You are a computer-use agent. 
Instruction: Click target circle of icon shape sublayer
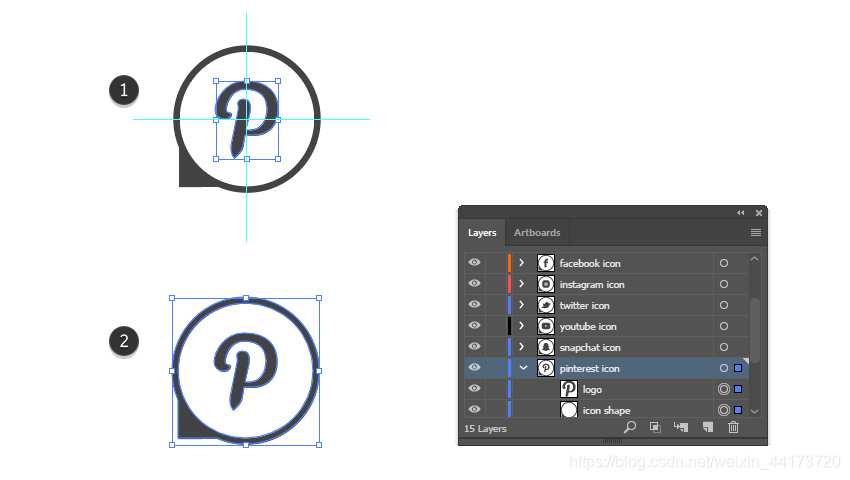point(724,410)
